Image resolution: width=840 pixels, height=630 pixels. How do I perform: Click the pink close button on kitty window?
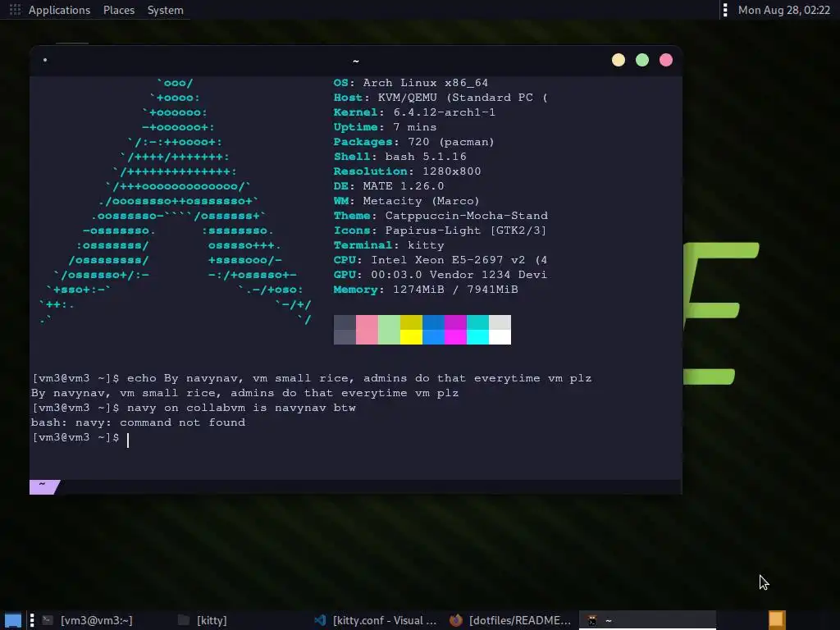666,60
